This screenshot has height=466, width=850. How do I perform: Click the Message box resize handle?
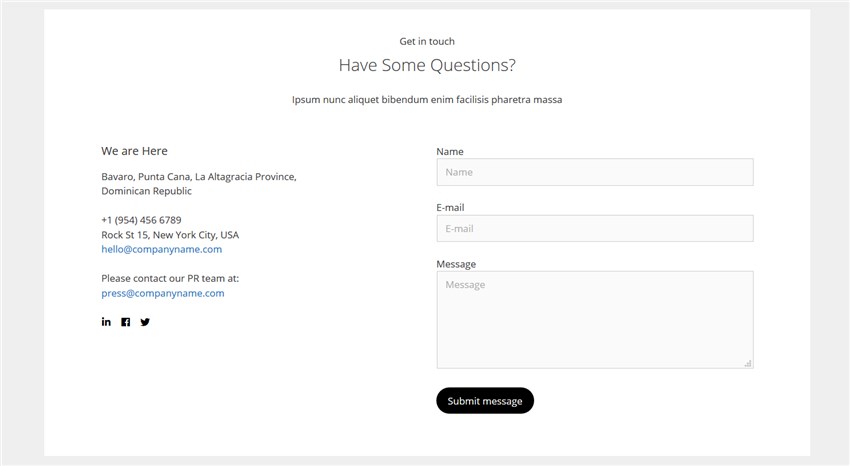[748, 364]
